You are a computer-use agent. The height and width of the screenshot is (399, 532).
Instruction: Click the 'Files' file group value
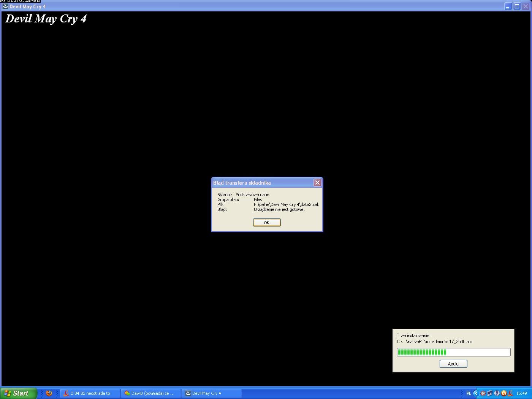click(258, 199)
